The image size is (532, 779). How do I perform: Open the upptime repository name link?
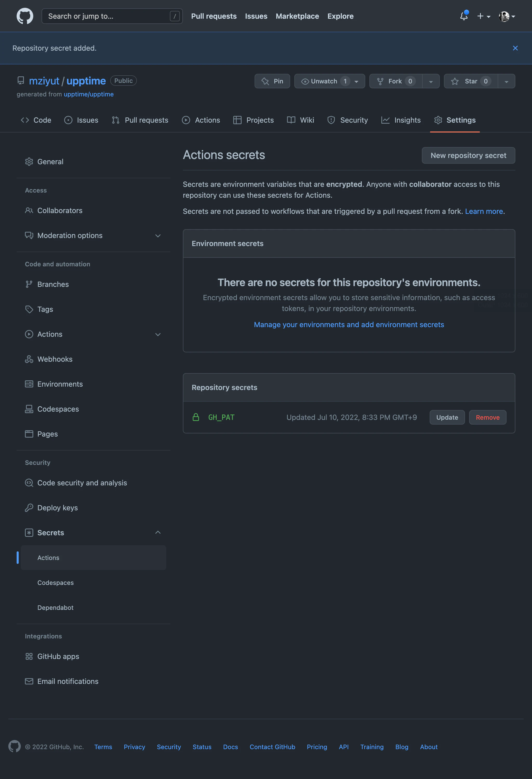(x=86, y=81)
